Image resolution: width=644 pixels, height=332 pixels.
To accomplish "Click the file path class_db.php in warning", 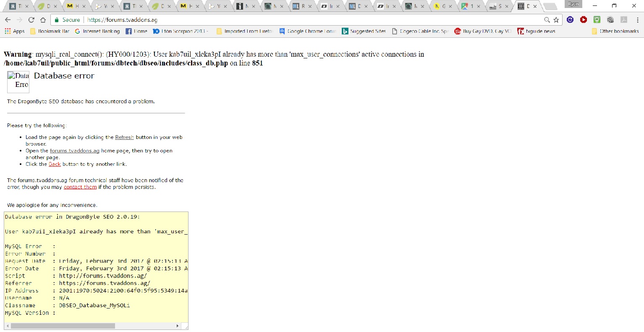I will [x=116, y=63].
